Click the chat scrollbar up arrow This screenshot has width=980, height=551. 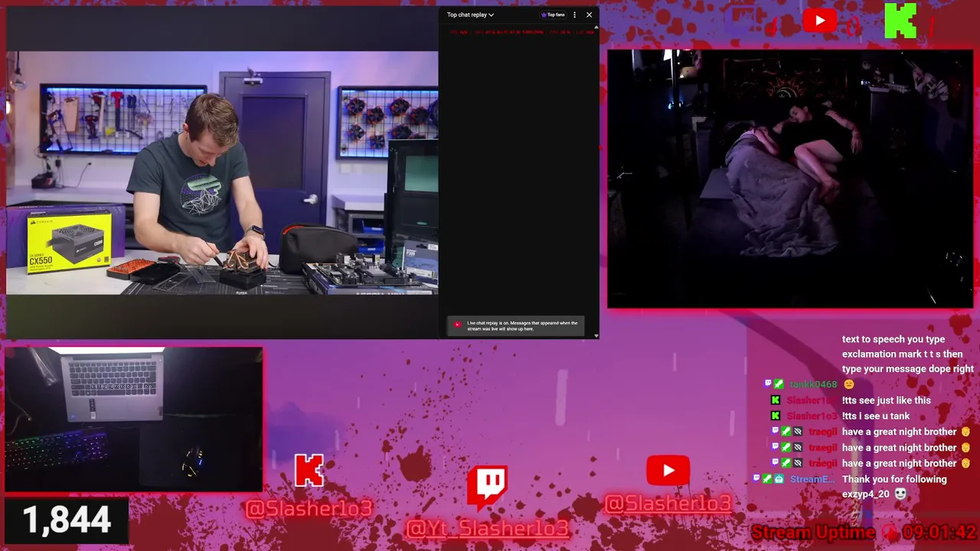[596, 27]
